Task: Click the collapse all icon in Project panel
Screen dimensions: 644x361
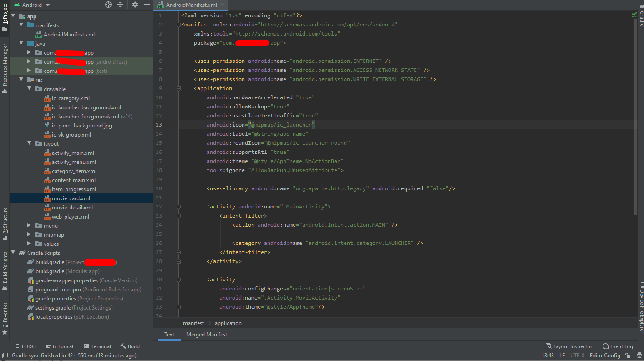Action: click(120, 5)
